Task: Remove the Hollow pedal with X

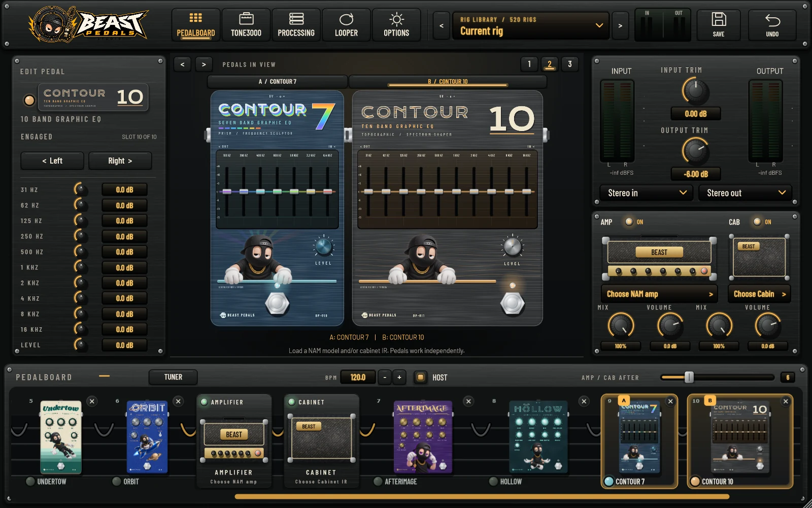Action: tap(584, 401)
